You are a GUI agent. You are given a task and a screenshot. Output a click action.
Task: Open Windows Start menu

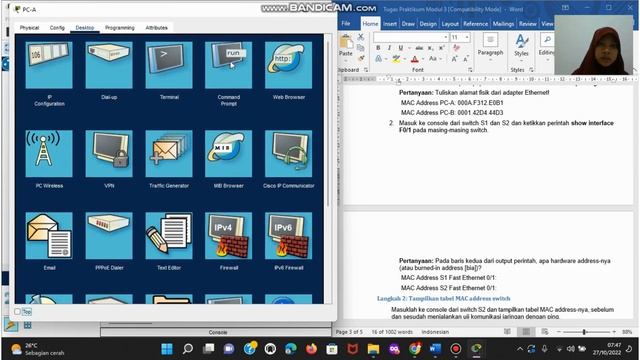pyautogui.click(x=167, y=349)
